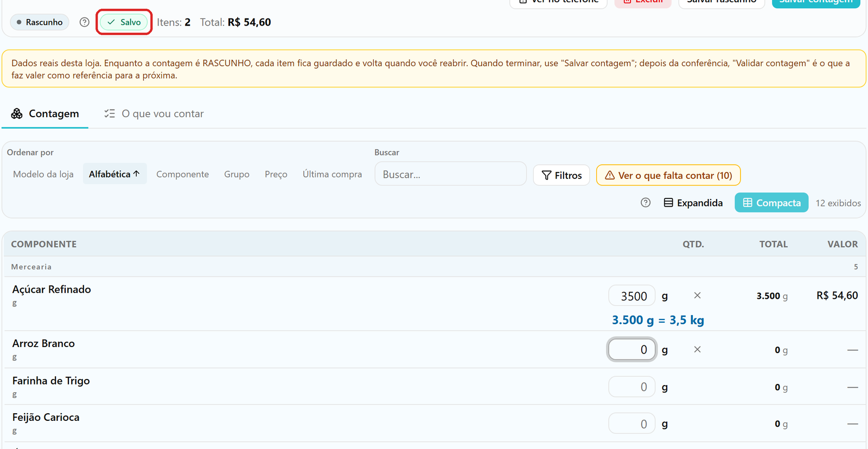The image size is (868, 449).
Task: Sort list by Grupo
Action: 237,174
